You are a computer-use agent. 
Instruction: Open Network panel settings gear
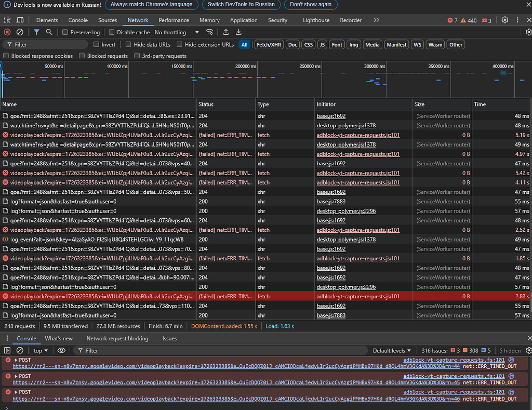pyautogui.click(x=528, y=32)
